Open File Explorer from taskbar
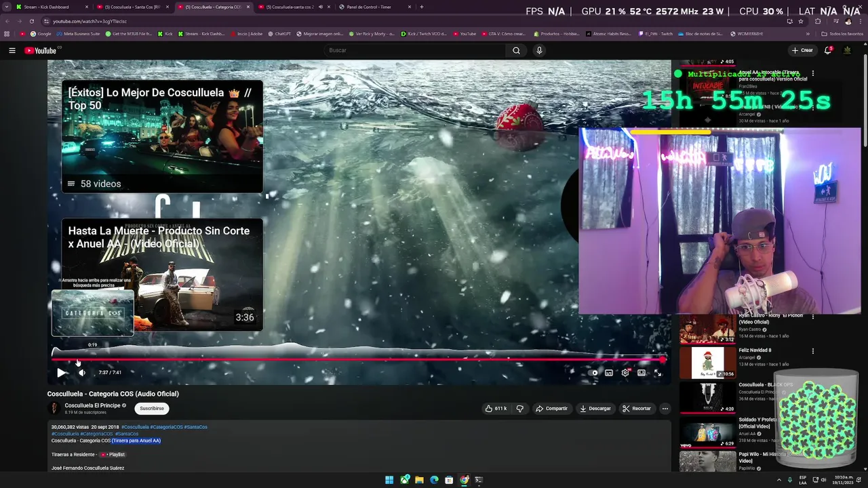The image size is (868, 488). pos(420,480)
